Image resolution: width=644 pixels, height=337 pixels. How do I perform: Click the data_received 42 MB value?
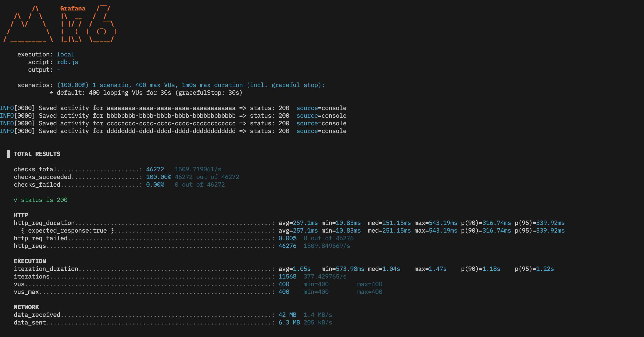287,315
